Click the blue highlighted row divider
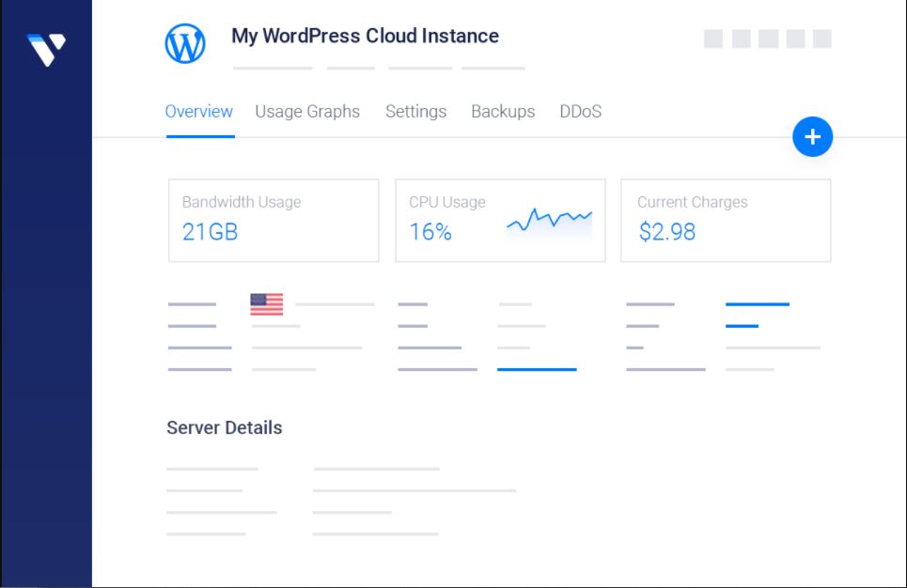This screenshot has height=588, width=907. click(538, 370)
